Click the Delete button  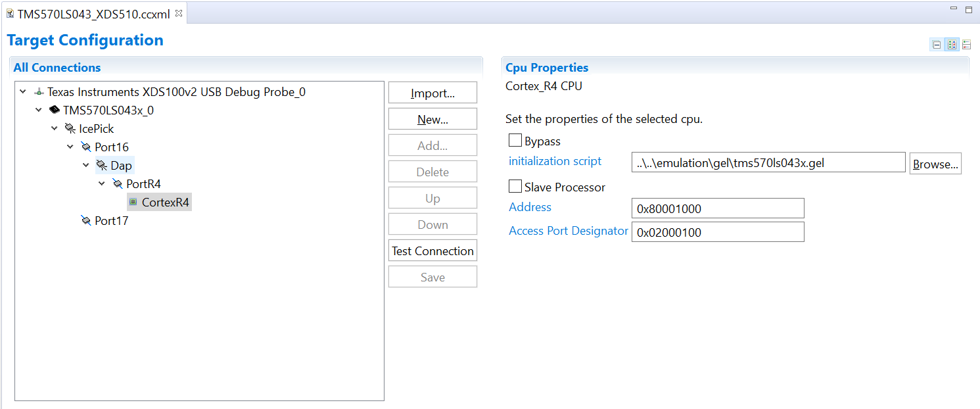432,172
